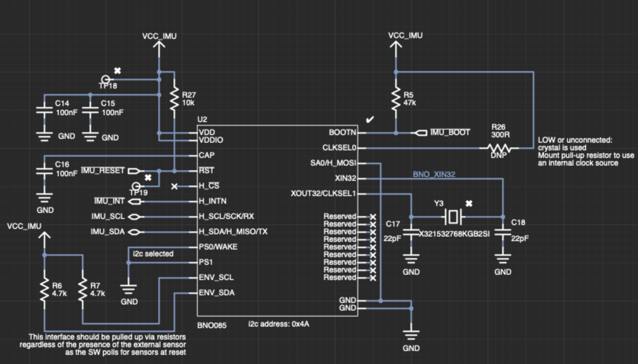638x364 pixels.
Task: Click the ENV_SDA pin label
Action: (x=217, y=293)
